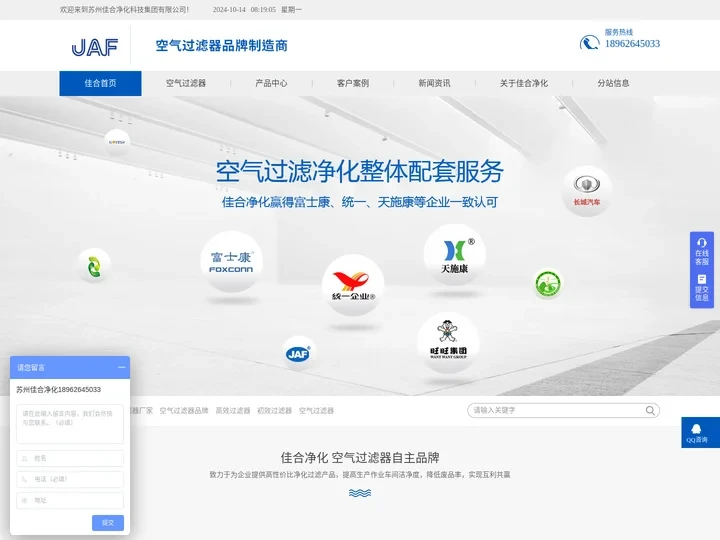Click the service hotline phone icon

(x=589, y=43)
